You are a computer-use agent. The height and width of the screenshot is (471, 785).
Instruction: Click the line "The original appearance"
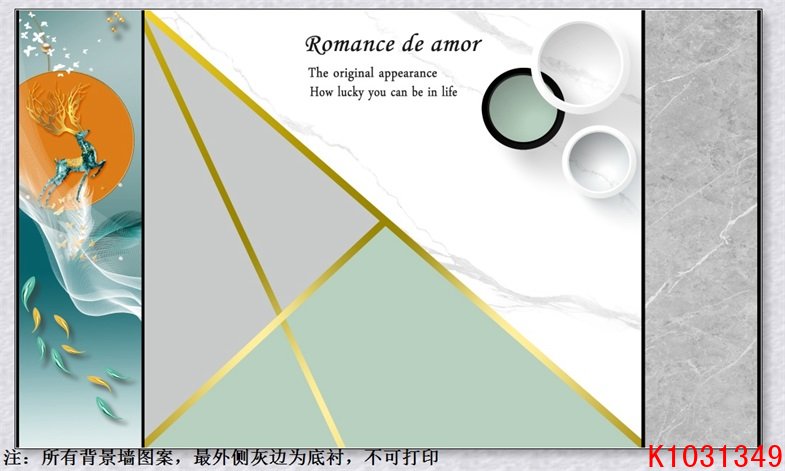pos(372,73)
